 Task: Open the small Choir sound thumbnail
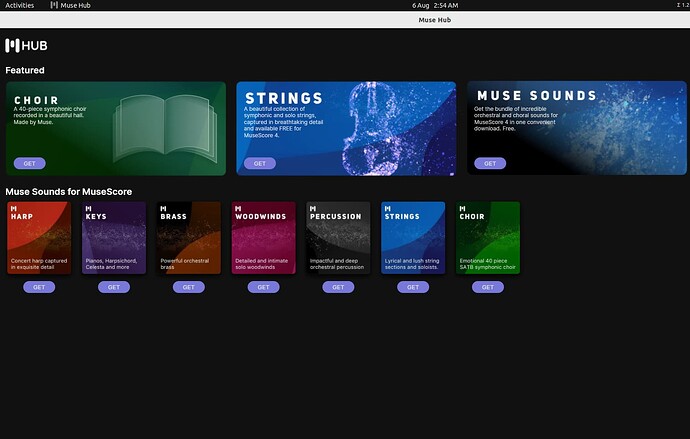(488, 238)
